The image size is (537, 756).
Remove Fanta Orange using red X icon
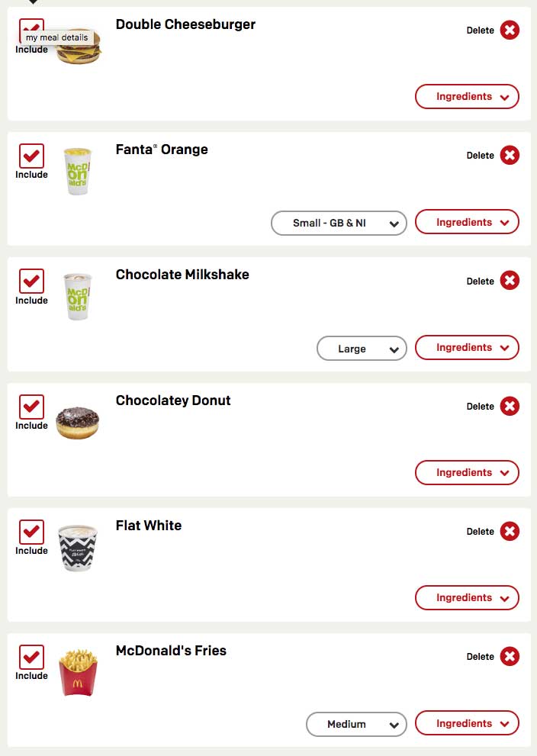510,156
